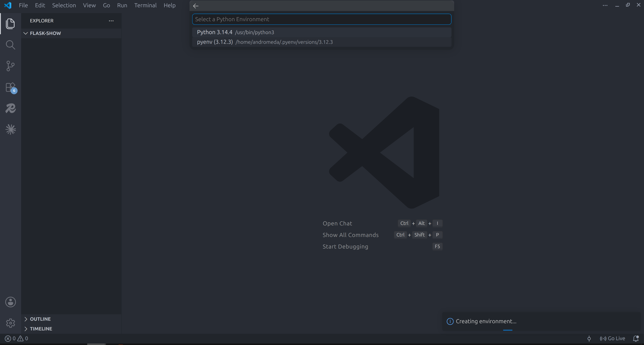The height and width of the screenshot is (345, 644).
Task: Click info icon in Creating environment notification
Action: point(450,321)
